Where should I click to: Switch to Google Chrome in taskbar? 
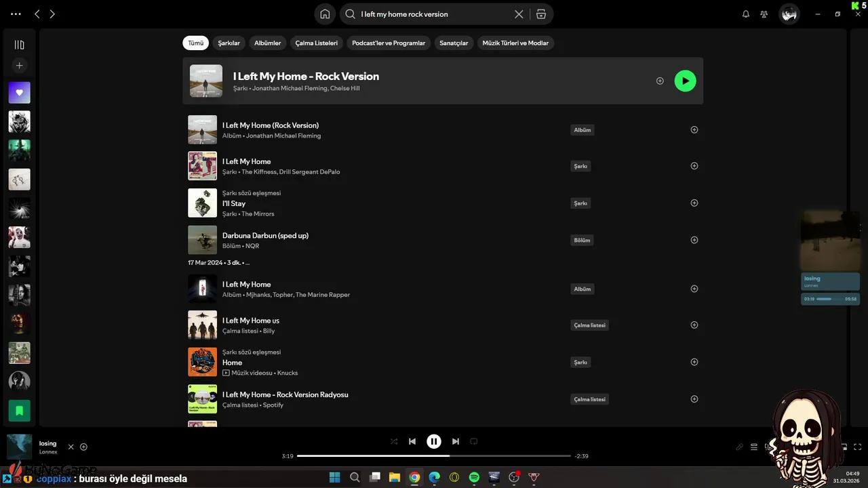point(414,477)
